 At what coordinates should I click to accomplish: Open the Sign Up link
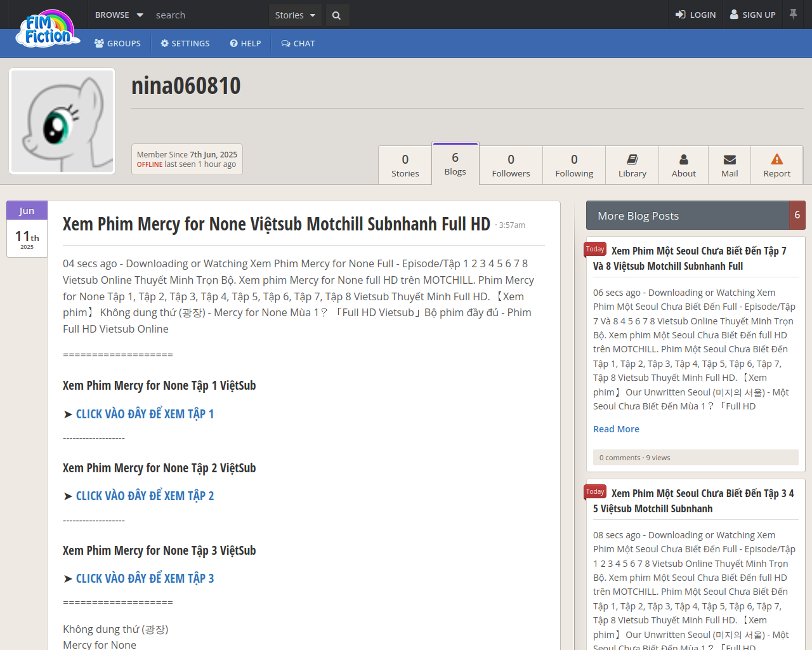[x=753, y=15]
